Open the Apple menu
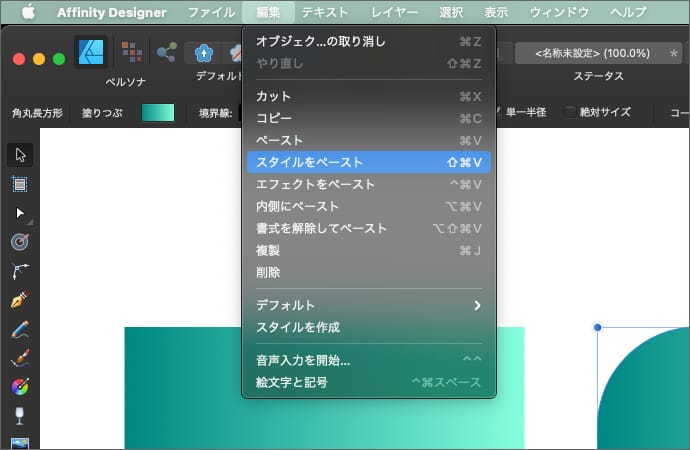The width and height of the screenshot is (690, 450). tap(27, 12)
